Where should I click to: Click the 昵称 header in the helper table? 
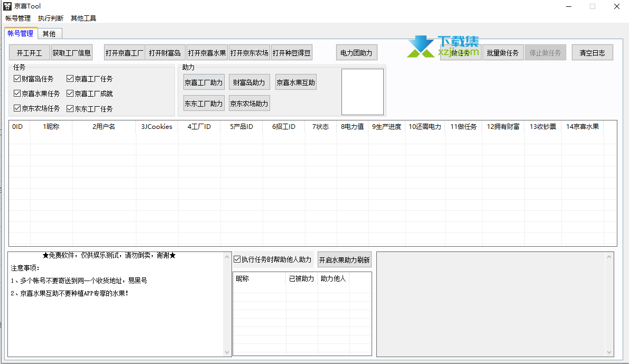click(x=260, y=278)
